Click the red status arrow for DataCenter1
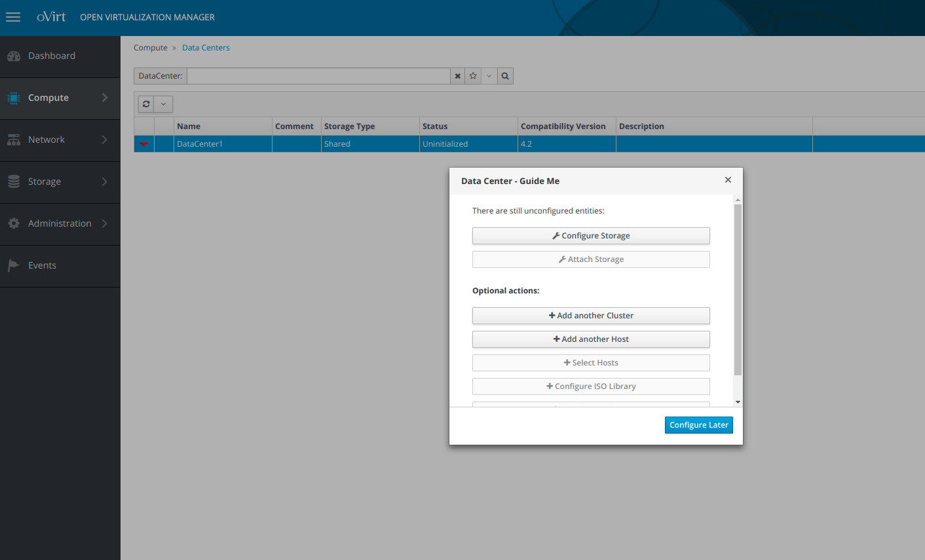The image size is (925, 560). click(144, 144)
